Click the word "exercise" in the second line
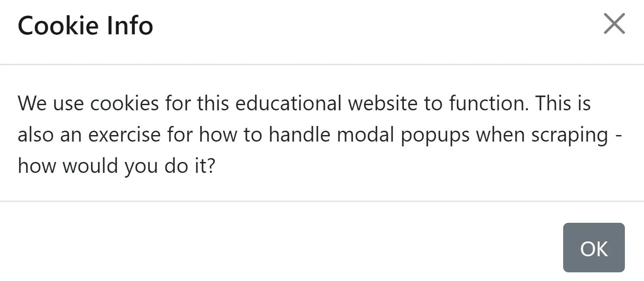 click(124, 135)
